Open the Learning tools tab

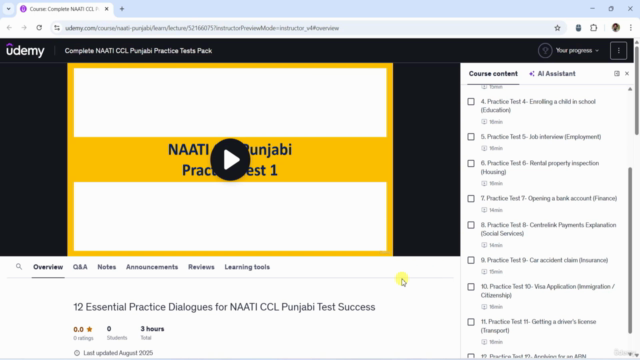point(247,267)
